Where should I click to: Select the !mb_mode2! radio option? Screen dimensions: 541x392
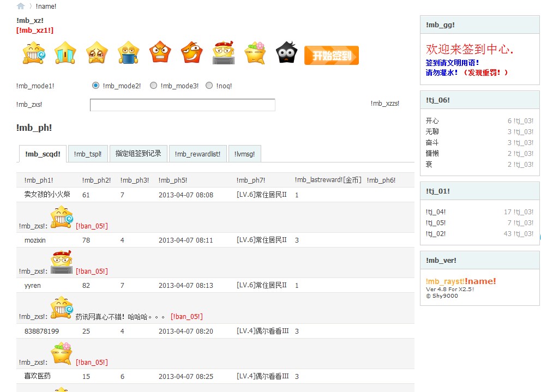[x=95, y=85]
